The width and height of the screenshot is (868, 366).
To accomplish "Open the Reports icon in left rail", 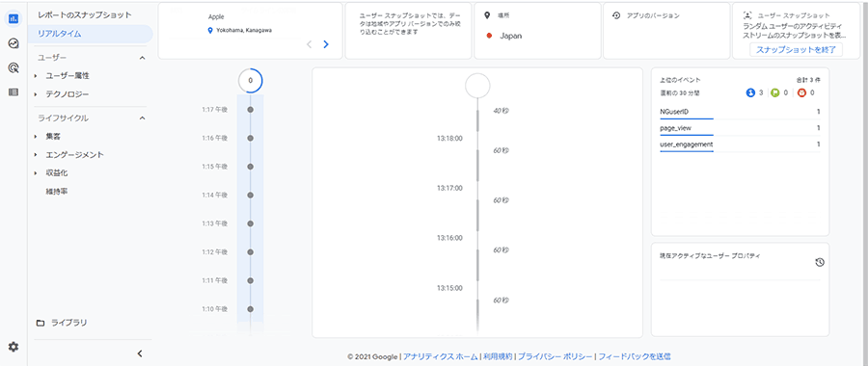I will click(14, 18).
